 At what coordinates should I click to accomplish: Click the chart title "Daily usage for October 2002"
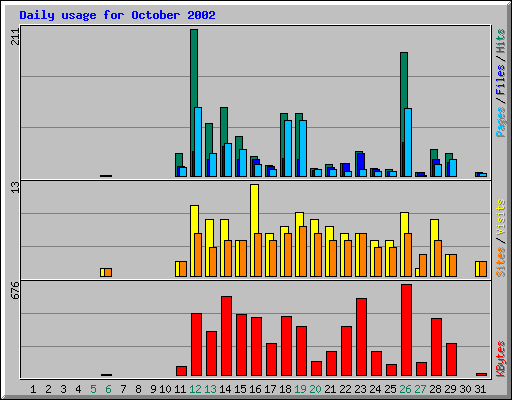[117, 15]
